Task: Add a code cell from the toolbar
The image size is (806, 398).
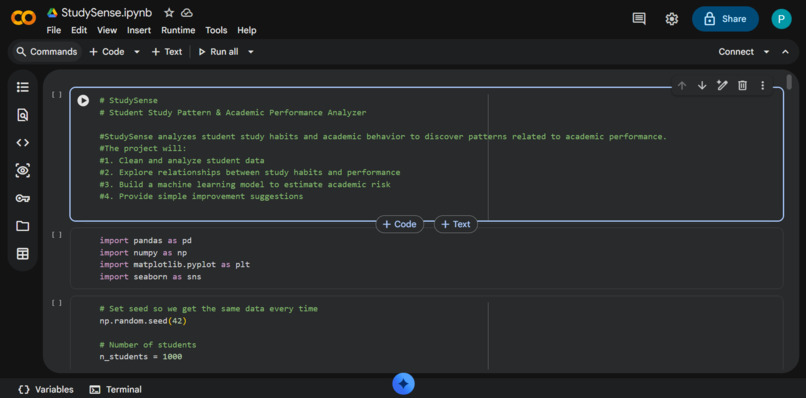Action: 107,52
